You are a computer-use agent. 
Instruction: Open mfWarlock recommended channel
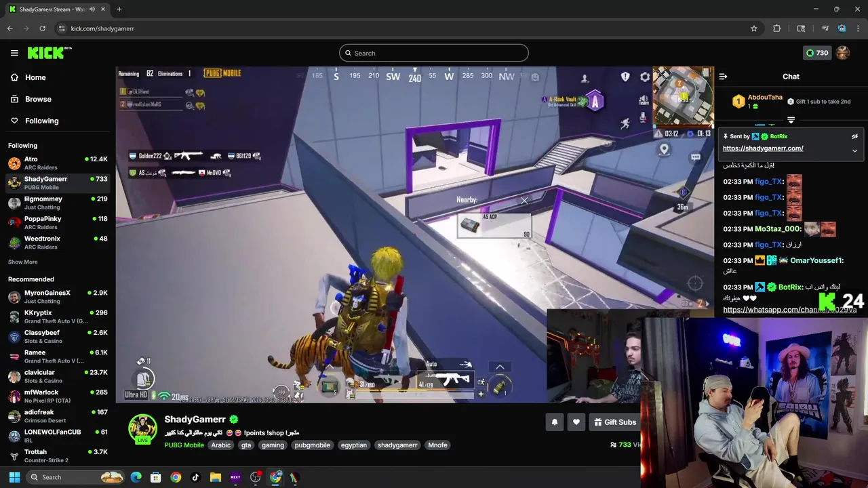[x=58, y=396]
